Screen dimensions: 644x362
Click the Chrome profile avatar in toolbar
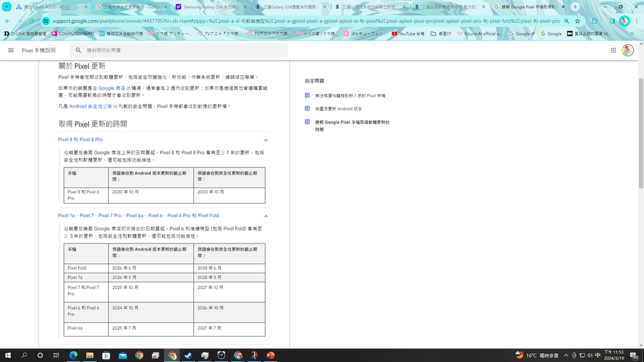coord(624,21)
